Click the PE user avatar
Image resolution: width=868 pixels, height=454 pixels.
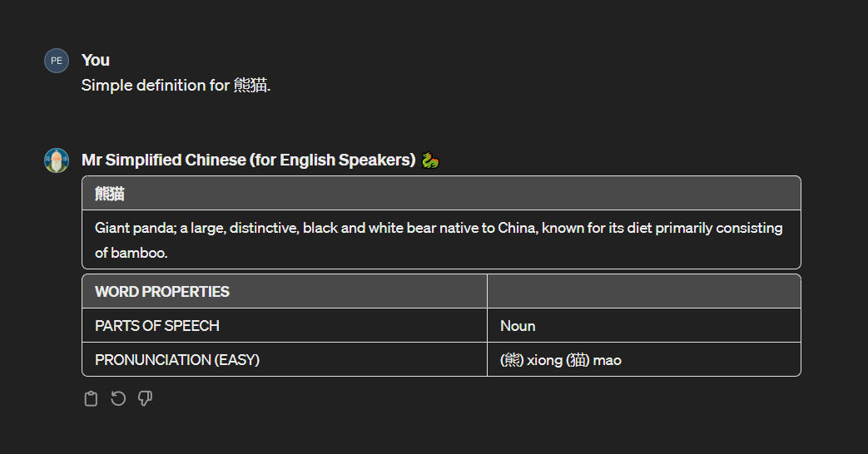57,61
